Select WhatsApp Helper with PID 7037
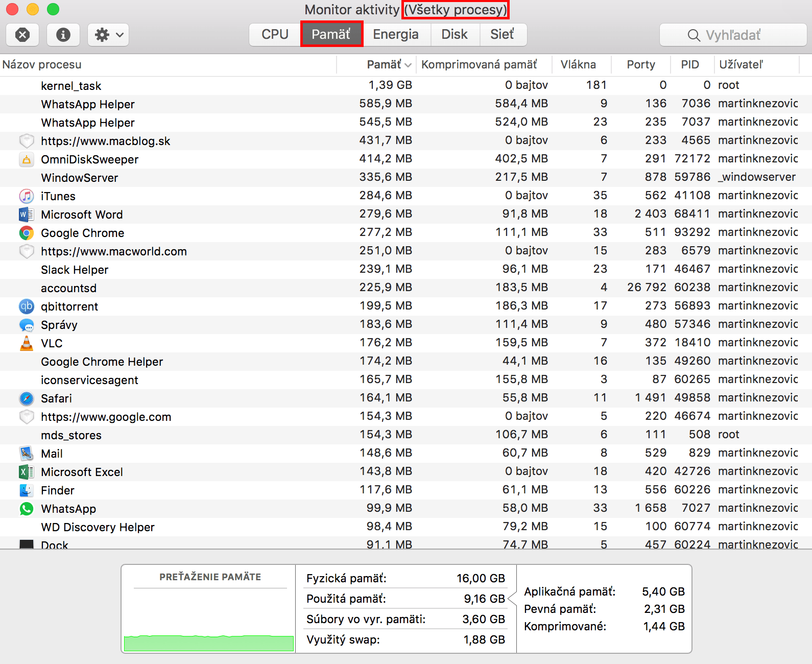 click(x=406, y=122)
